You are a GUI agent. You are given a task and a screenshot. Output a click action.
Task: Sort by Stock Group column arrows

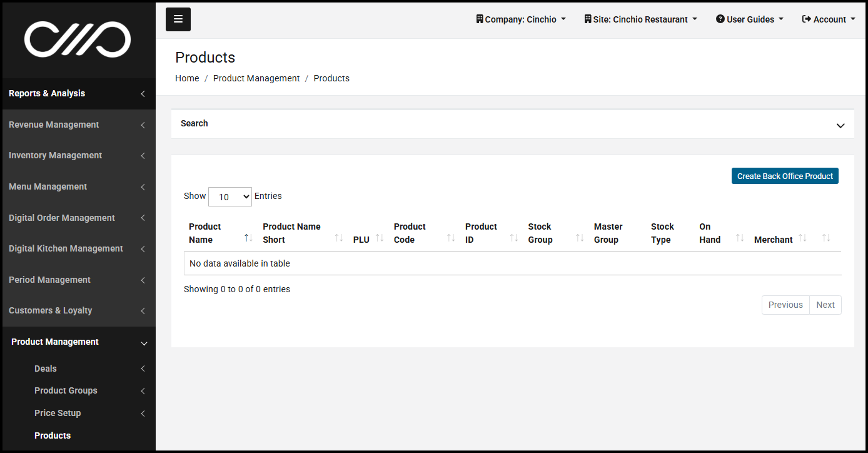point(580,238)
